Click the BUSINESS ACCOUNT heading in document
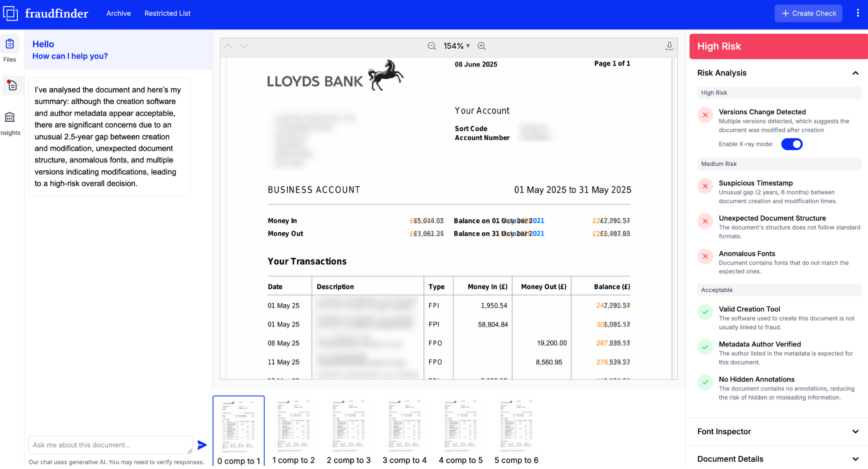The width and height of the screenshot is (868, 469). pyautogui.click(x=314, y=190)
